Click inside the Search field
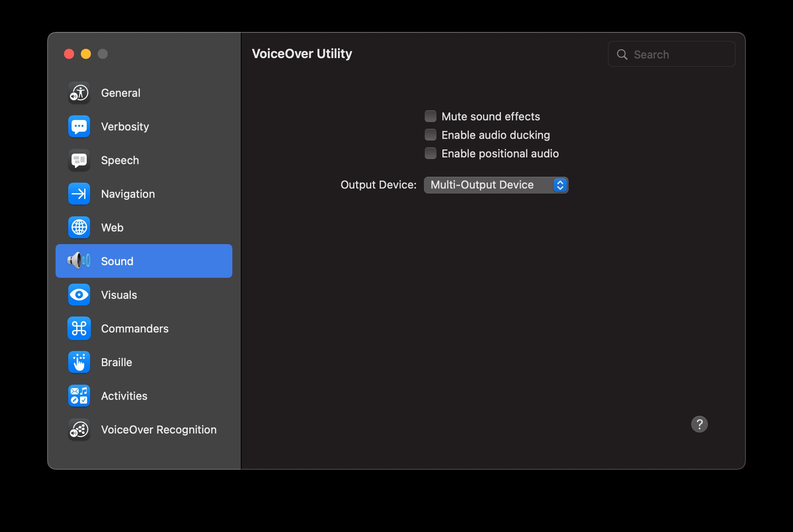 pos(672,54)
